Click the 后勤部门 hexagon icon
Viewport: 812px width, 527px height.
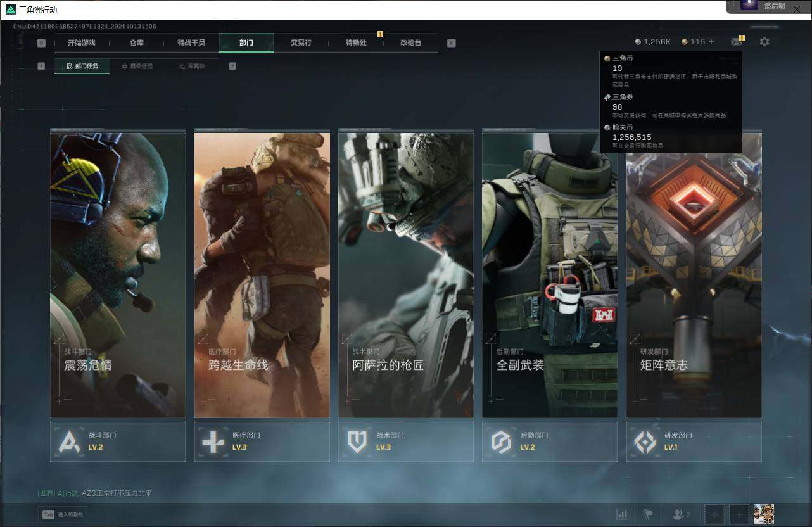coord(501,441)
